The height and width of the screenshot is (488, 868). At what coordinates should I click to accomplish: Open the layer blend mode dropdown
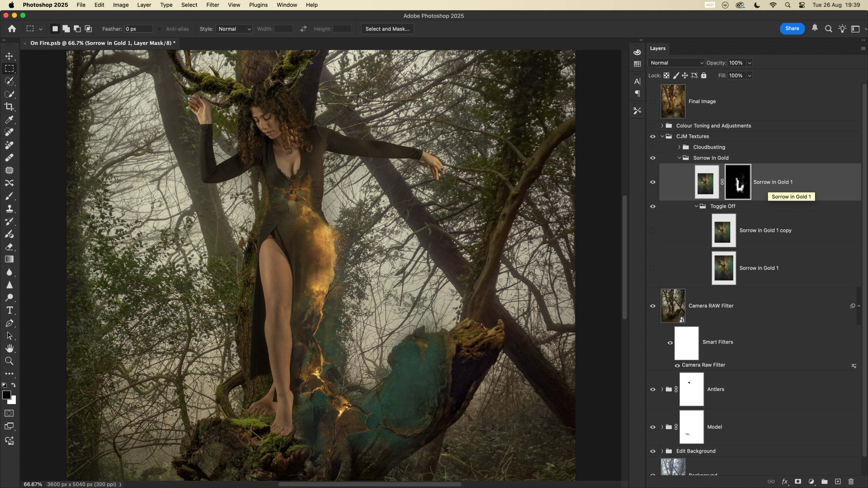pos(676,63)
